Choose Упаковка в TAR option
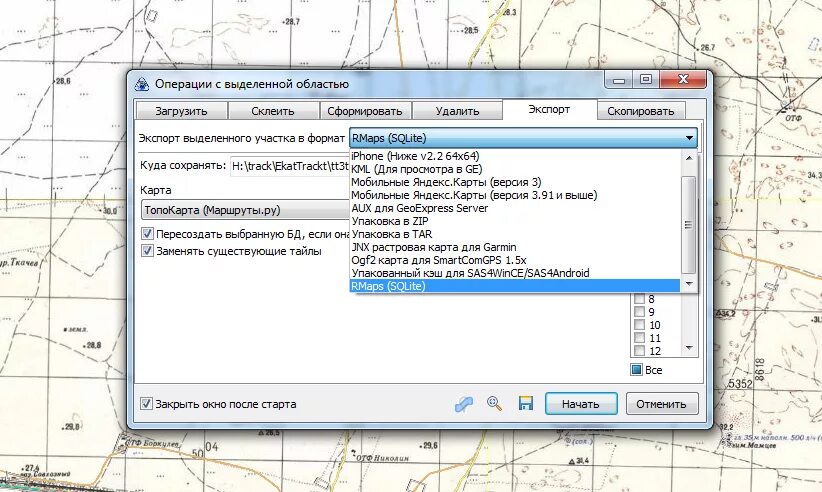The image size is (822, 492). (515, 234)
